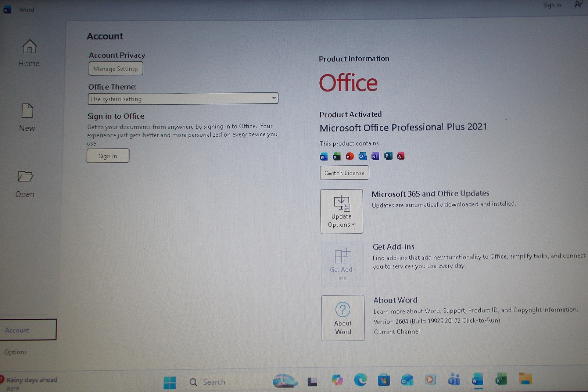Click Sign in at top right
588x392 pixels.
552,5
